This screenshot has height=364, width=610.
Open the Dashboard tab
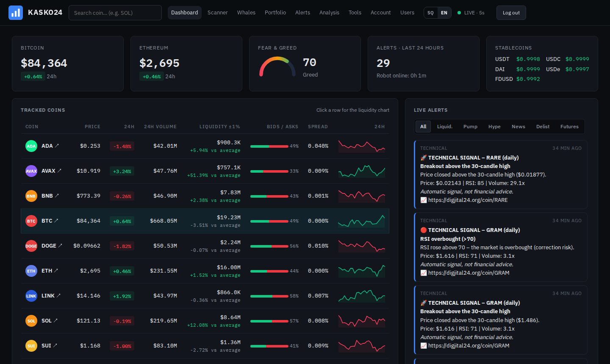pos(184,13)
